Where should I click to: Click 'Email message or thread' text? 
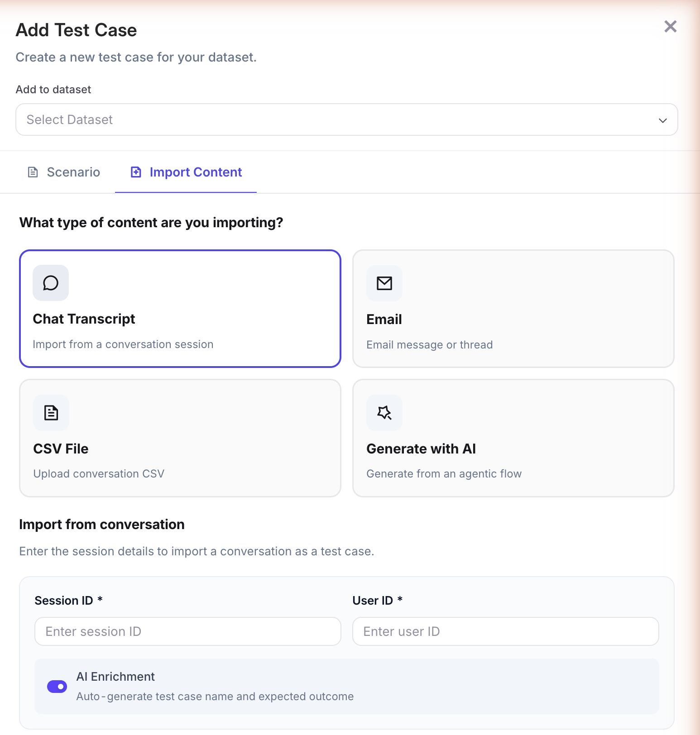coord(430,345)
